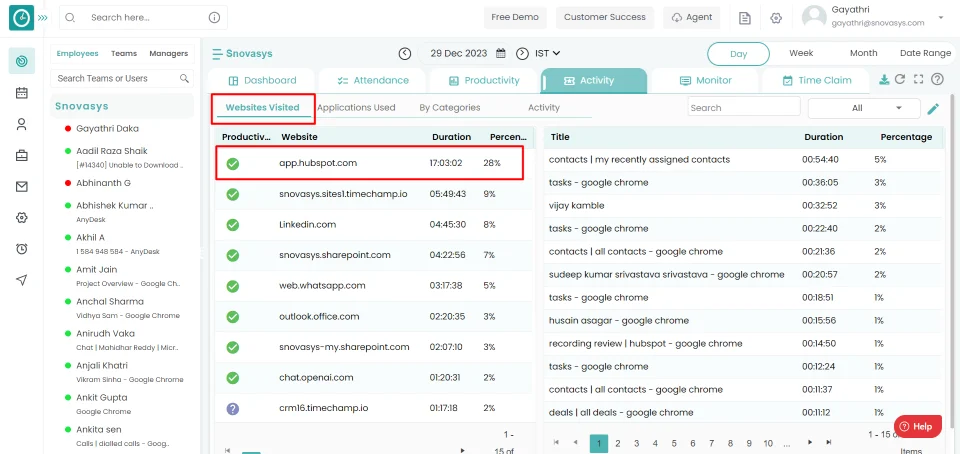Click the search info icon

point(214,18)
